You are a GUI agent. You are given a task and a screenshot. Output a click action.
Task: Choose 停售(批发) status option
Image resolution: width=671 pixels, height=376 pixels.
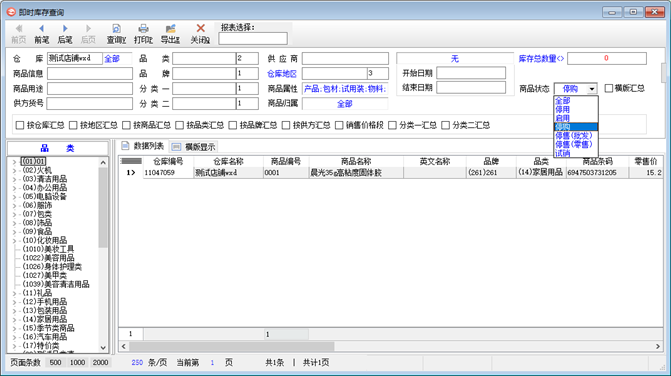click(x=576, y=136)
